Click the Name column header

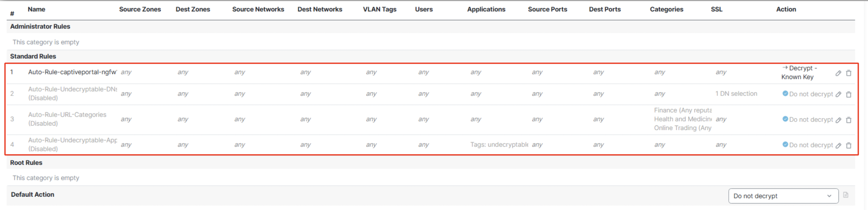pyautogui.click(x=36, y=9)
